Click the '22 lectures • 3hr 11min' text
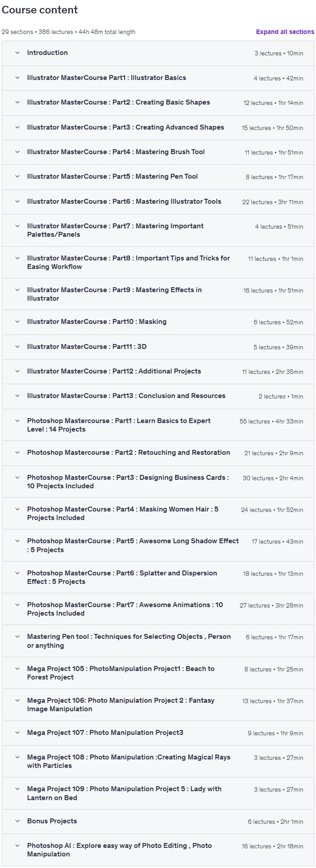The width and height of the screenshot is (316, 868). click(x=273, y=202)
